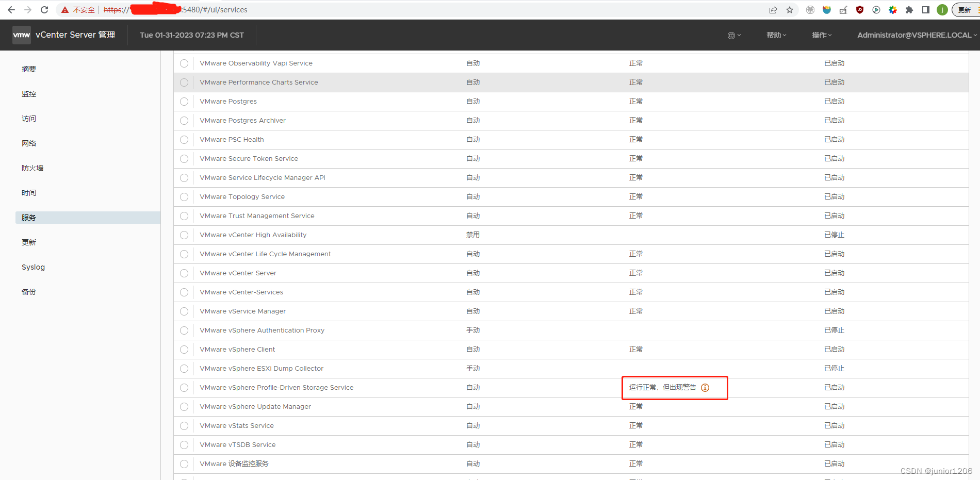Click 手动 startup type of Authentication Proxy
This screenshot has width=980, height=480.
pos(473,330)
